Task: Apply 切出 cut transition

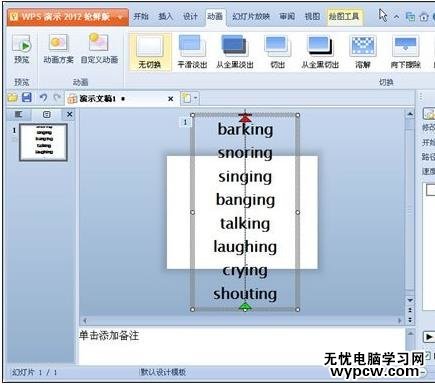Action: coord(277,52)
